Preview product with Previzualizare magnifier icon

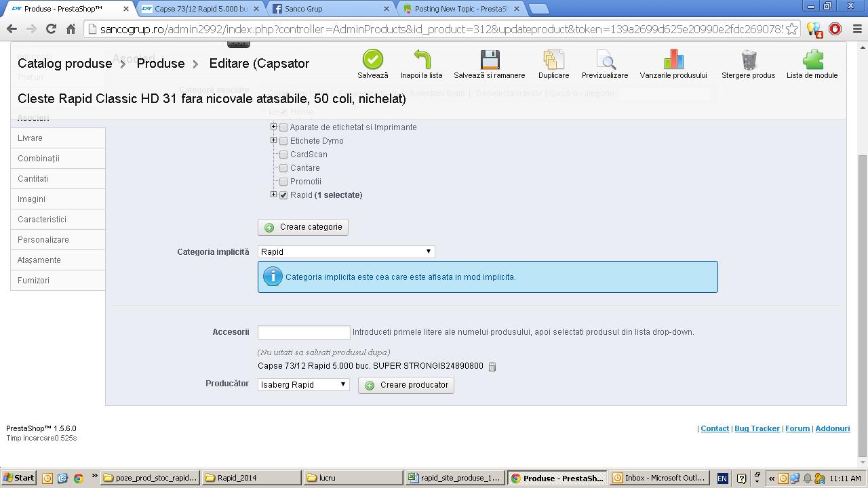coord(605,60)
